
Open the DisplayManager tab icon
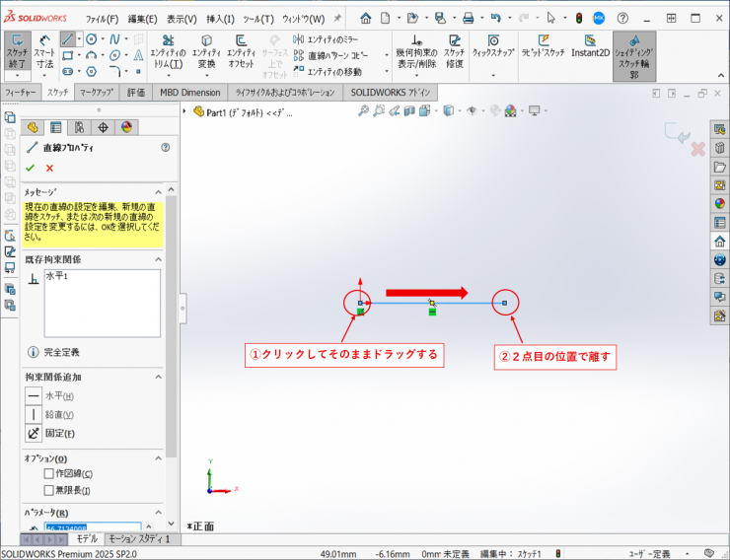(x=126, y=127)
